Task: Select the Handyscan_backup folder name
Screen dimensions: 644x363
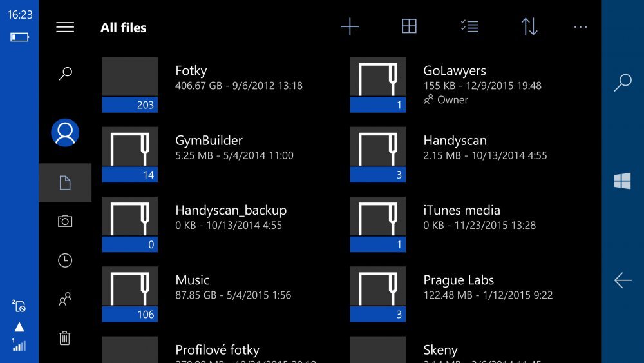Action: [231, 210]
